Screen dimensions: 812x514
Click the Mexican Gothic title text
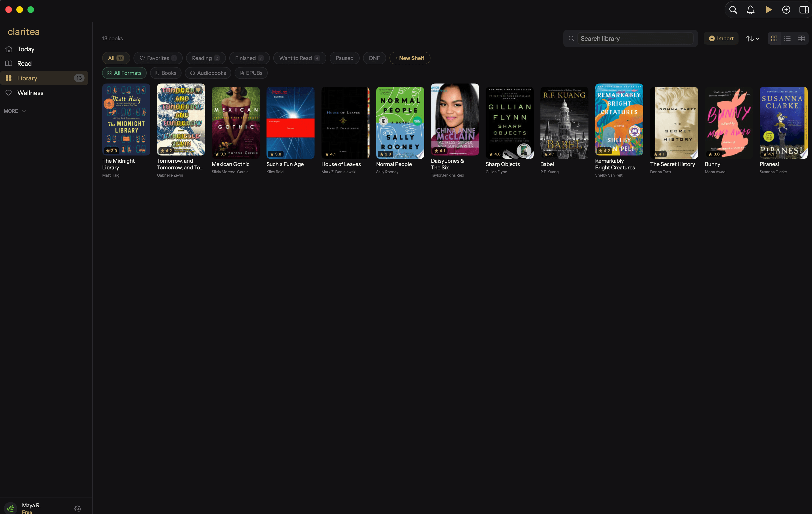pyautogui.click(x=231, y=164)
